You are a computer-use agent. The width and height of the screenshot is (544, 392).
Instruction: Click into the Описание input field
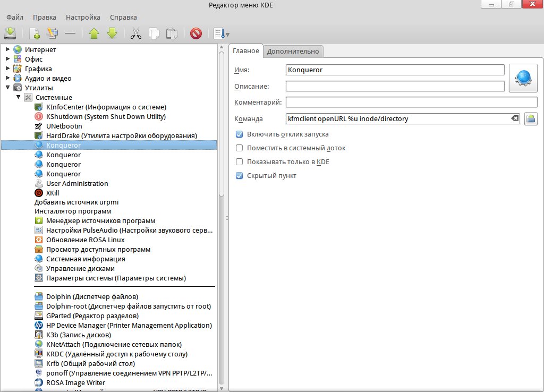(x=395, y=86)
